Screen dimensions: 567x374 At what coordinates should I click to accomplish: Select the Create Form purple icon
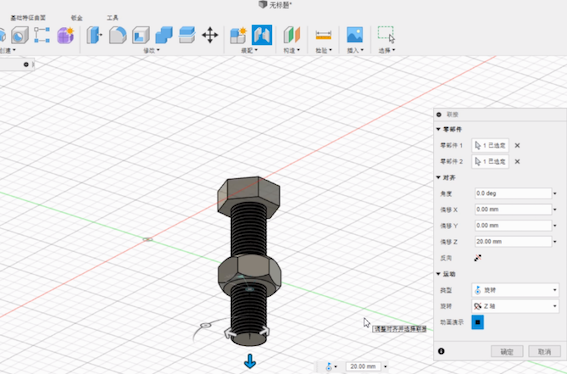coord(65,35)
